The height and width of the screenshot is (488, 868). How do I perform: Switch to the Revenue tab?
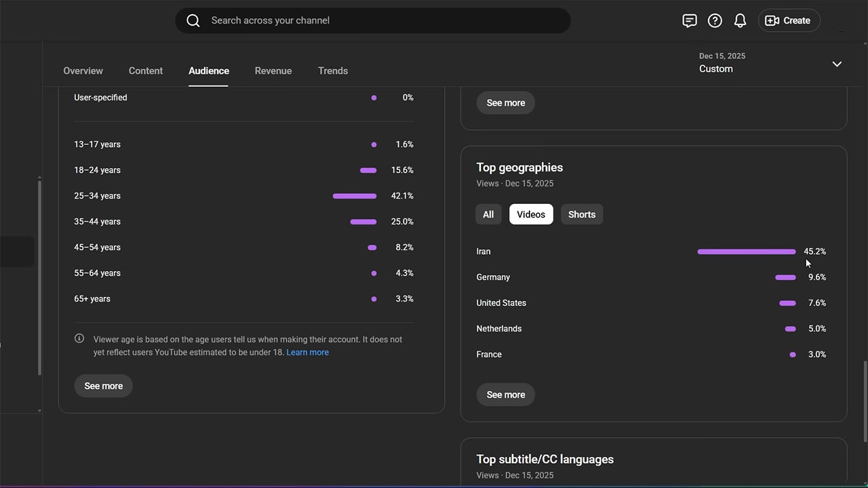coord(273,70)
